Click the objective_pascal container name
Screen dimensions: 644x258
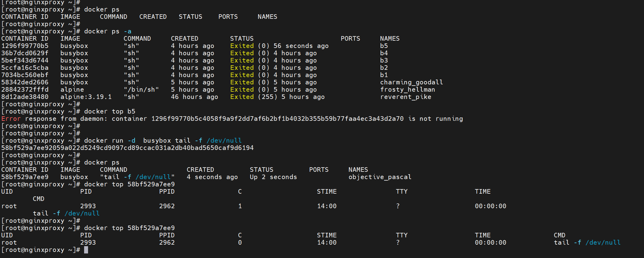point(380,177)
